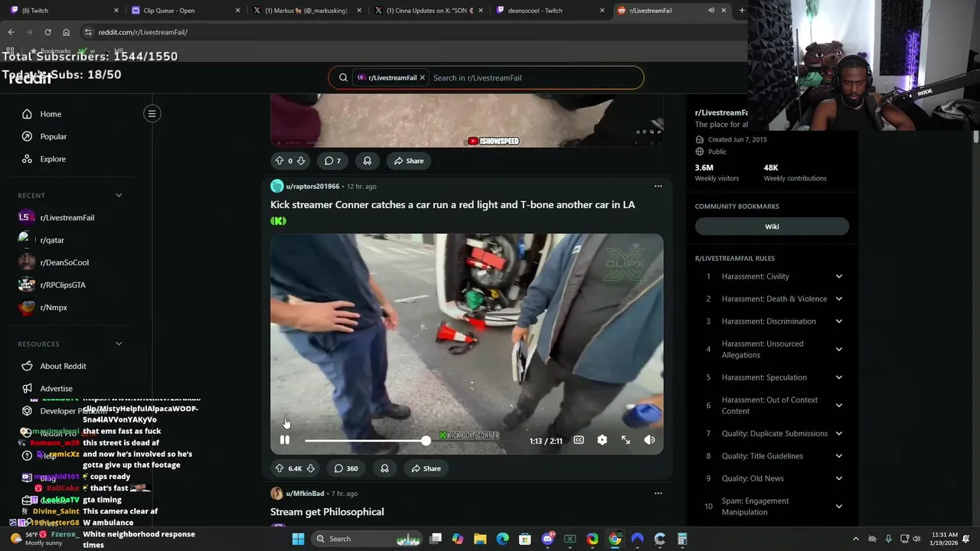Reload the page with browser refresh

(47, 32)
